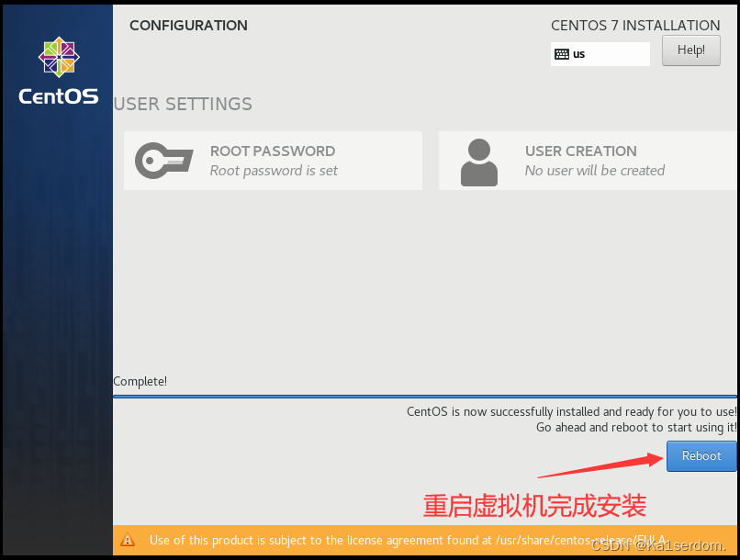The image size is (740, 560).
Task: Click the user silhouette icon
Action: tap(479, 162)
